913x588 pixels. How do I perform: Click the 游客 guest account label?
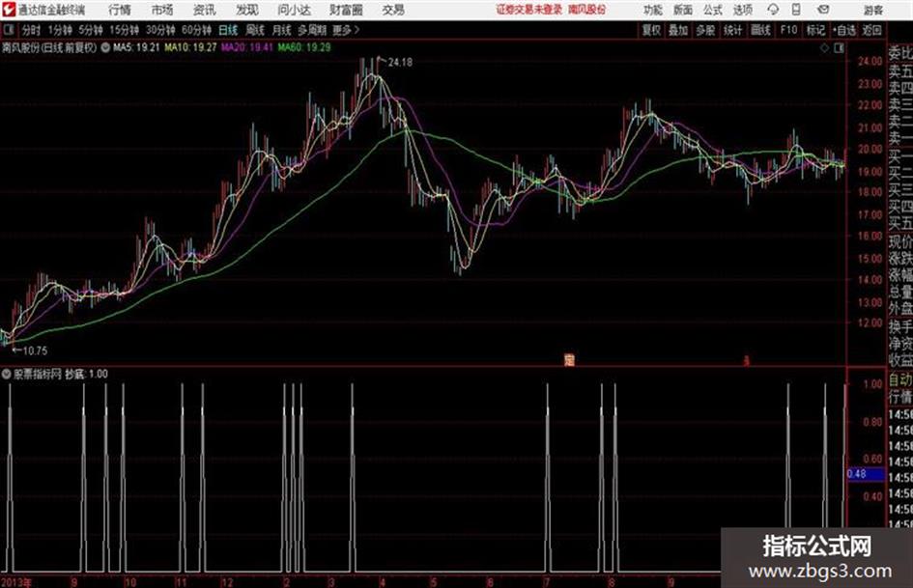pyautogui.click(x=873, y=10)
